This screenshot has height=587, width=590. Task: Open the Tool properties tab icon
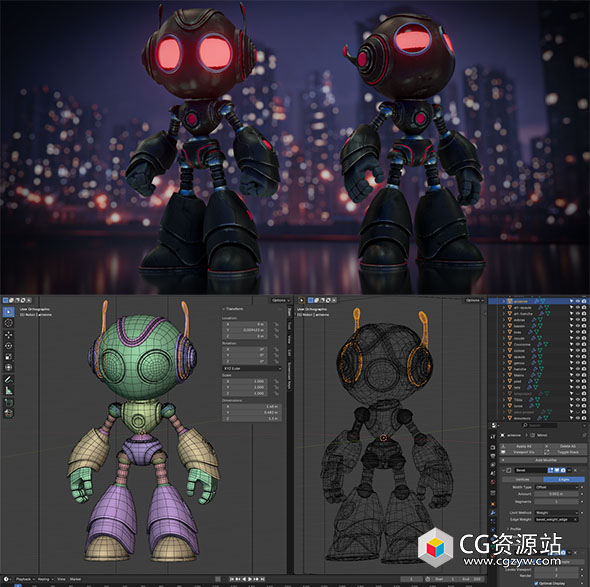click(493, 437)
